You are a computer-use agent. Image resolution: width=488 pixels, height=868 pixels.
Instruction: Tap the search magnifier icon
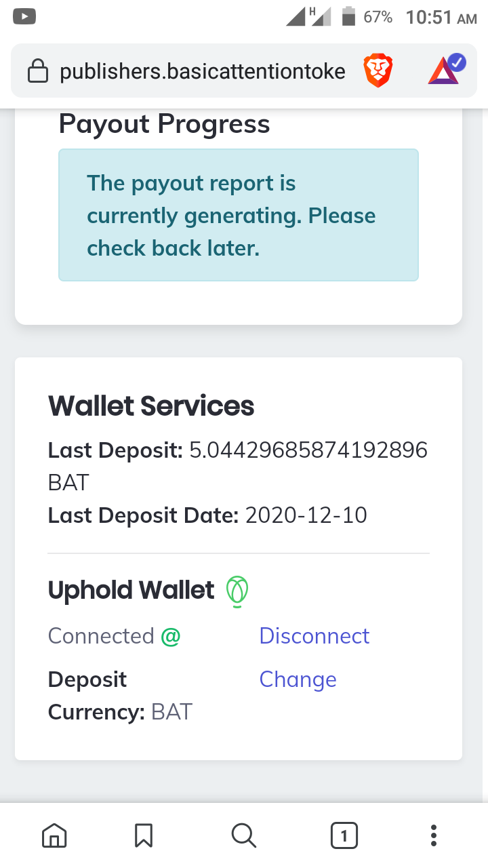tap(243, 835)
